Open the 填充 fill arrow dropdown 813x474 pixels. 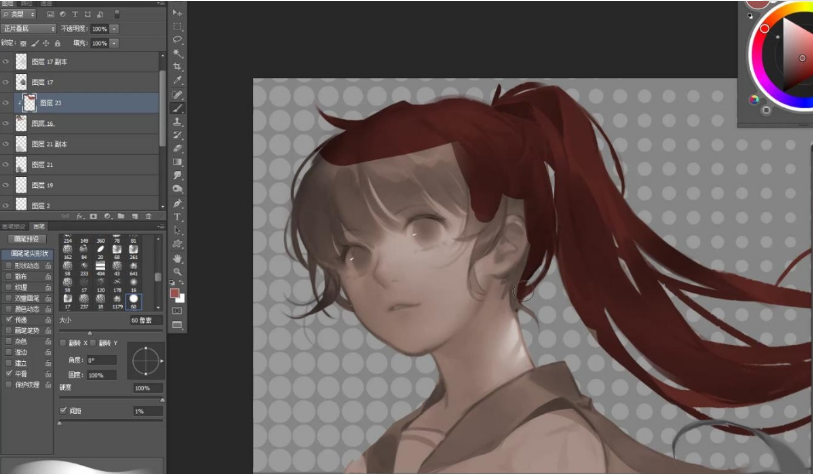pos(114,43)
